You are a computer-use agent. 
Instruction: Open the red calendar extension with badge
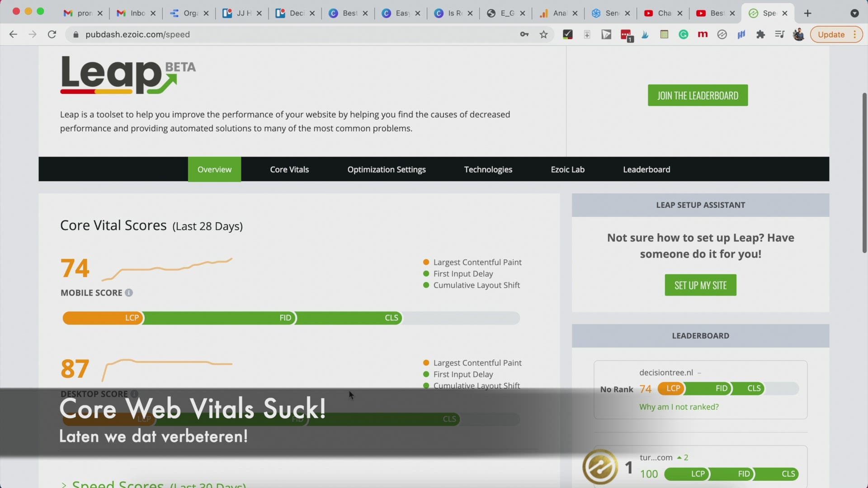click(x=626, y=35)
